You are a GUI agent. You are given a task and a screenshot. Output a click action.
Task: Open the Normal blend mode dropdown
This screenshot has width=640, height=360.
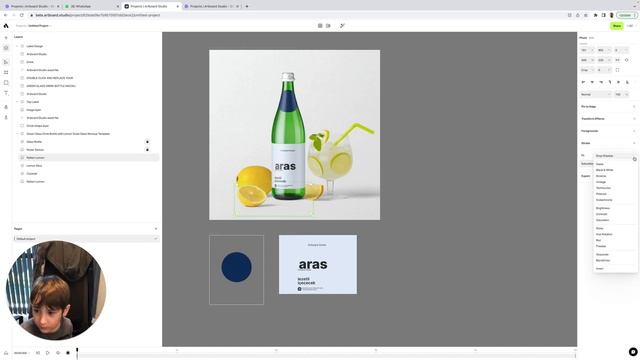(x=595, y=94)
